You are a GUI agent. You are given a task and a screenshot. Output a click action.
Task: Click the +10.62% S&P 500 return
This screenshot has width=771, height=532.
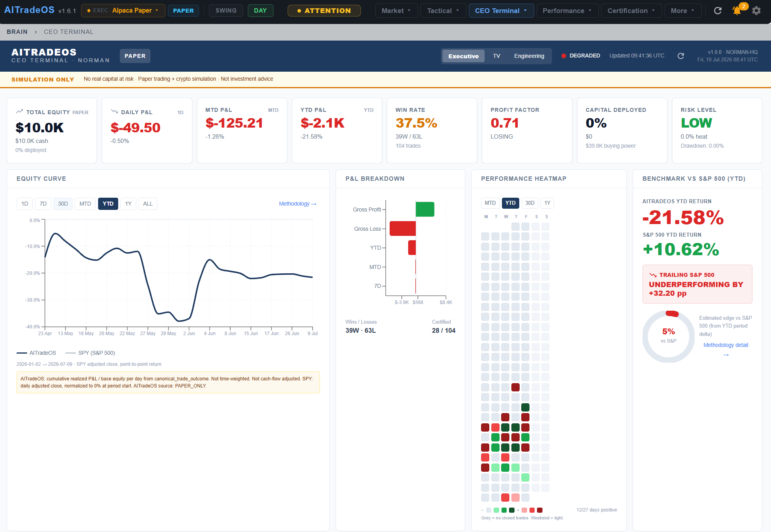(x=681, y=249)
